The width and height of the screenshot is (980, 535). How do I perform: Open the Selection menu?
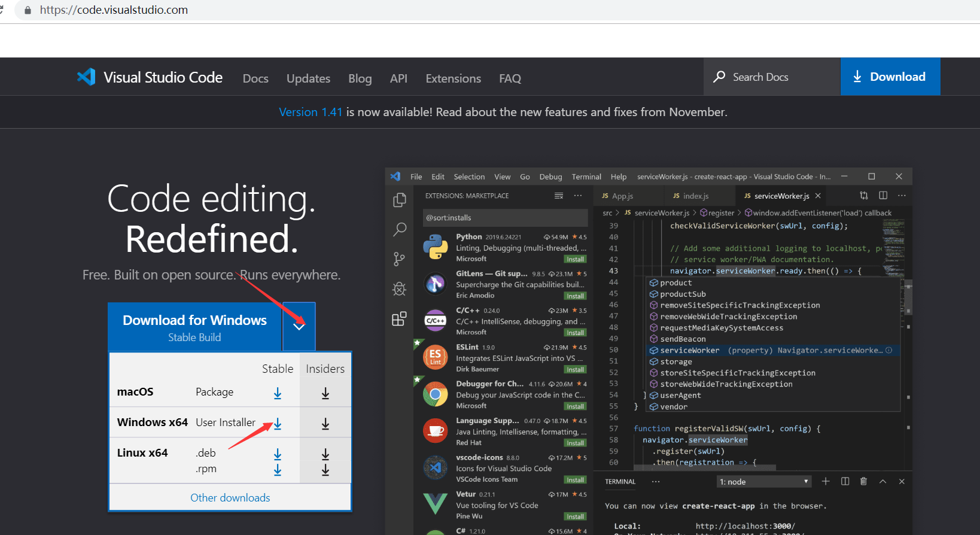tap(469, 177)
